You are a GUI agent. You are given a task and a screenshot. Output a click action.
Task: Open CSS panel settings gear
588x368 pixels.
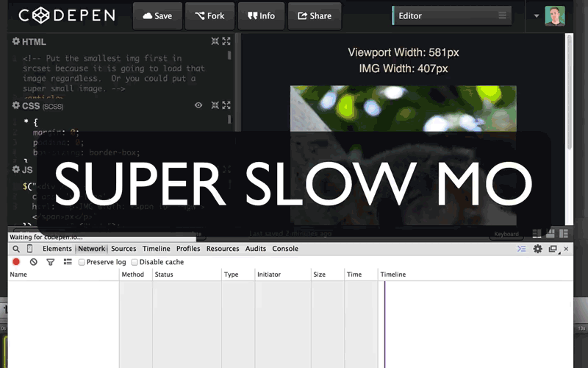(x=15, y=106)
